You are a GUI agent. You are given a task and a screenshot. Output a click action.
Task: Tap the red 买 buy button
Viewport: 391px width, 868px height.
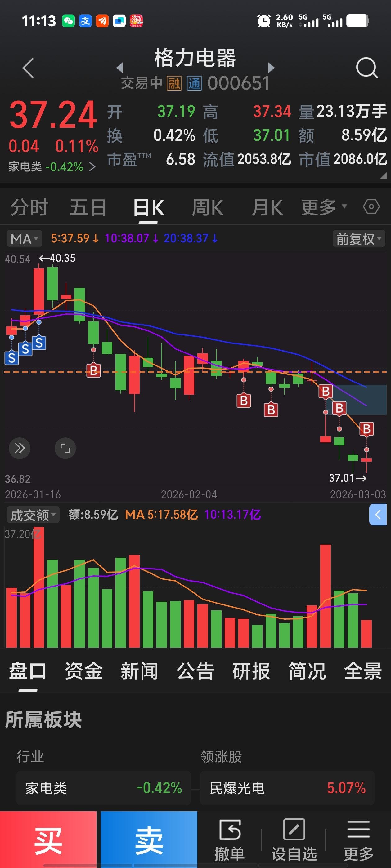click(48, 839)
